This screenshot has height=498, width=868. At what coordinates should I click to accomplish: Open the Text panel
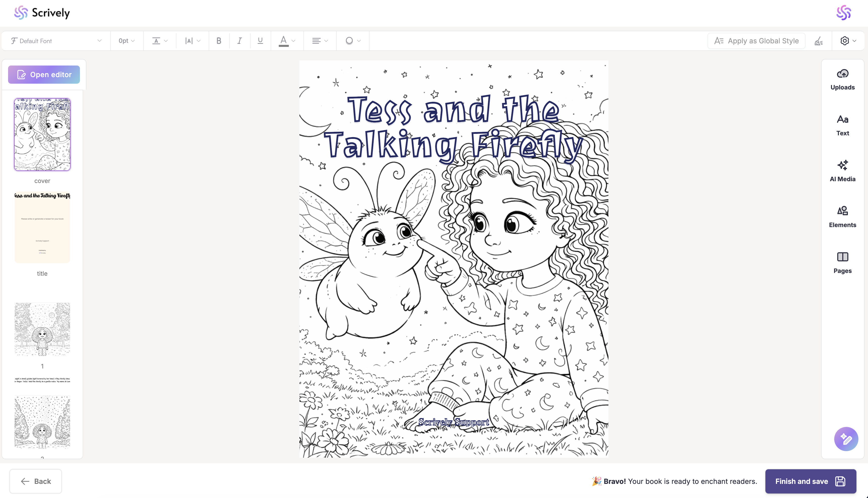click(x=842, y=125)
